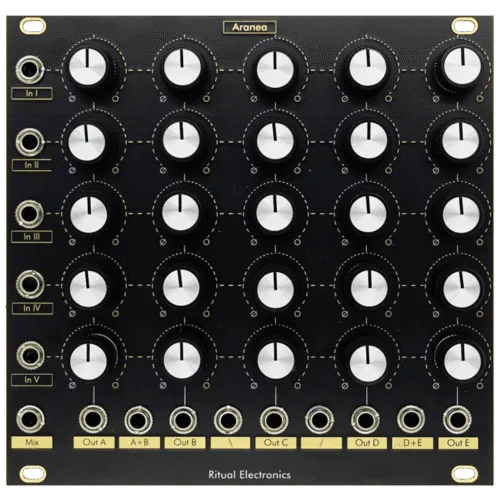Image resolution: width=500 pixels, height=500 pixels.
Task: Click the In IV input jack
Action: pyautogui.click(x=29, y=285)
